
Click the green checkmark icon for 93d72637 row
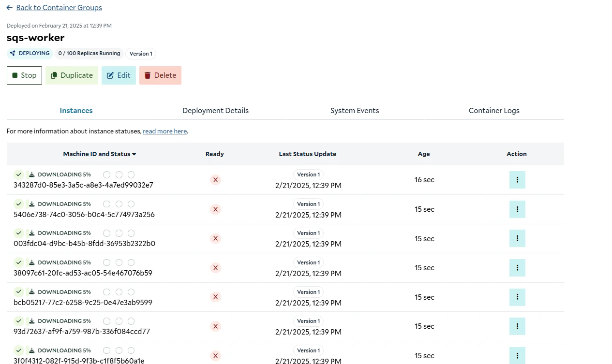click(18, 321)
